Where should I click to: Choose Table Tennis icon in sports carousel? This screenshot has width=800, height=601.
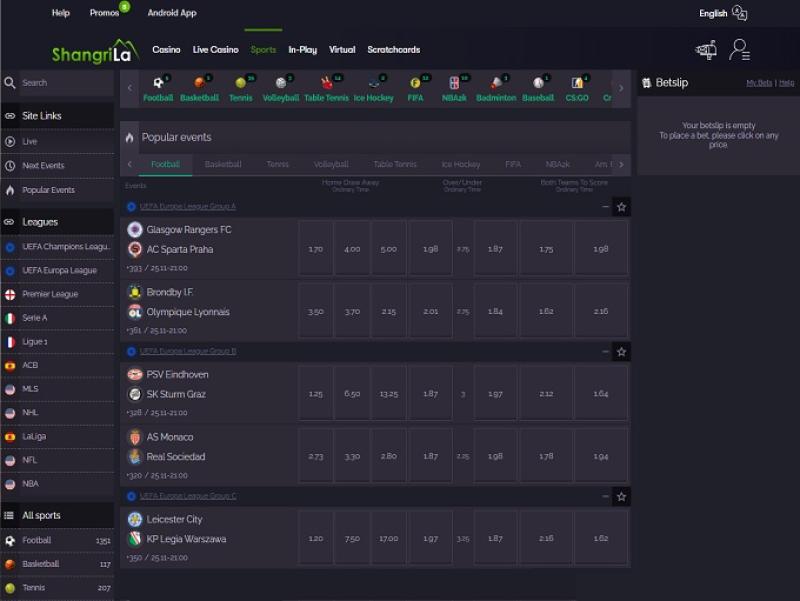tap(327, 88)
